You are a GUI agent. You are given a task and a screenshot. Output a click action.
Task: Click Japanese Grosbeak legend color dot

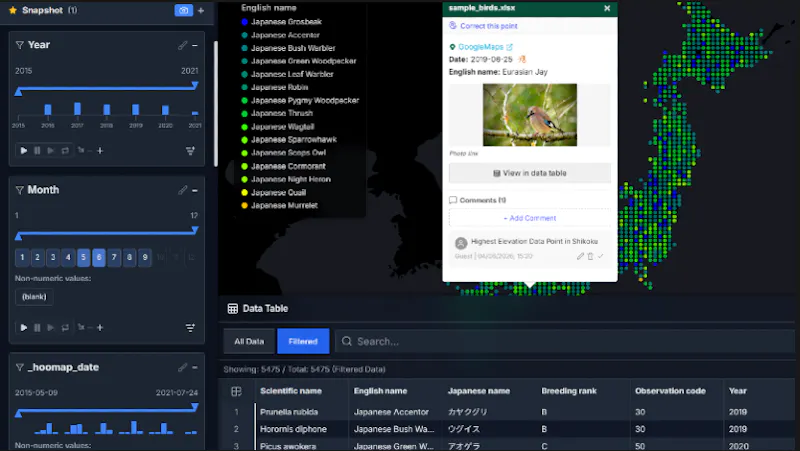tap(244, 22)
